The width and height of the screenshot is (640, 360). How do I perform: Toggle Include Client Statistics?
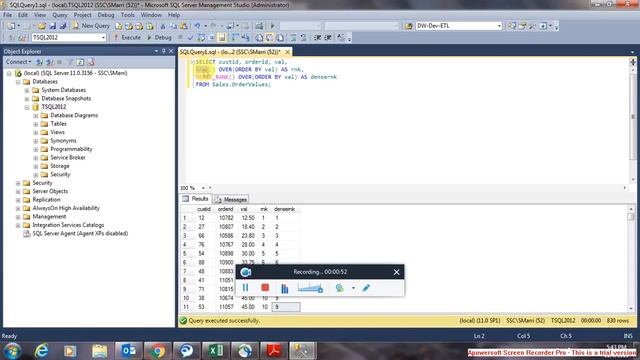point(245,38)
